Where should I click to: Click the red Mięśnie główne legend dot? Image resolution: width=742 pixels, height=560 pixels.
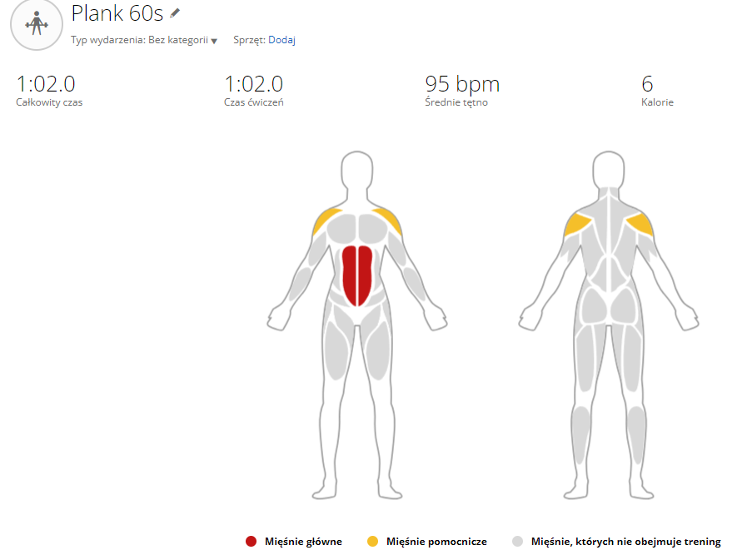click(251, 542)
